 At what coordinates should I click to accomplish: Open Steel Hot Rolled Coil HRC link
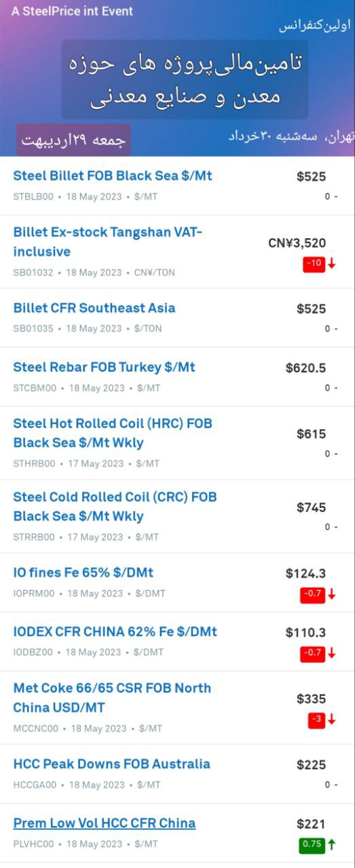[113, 433]
